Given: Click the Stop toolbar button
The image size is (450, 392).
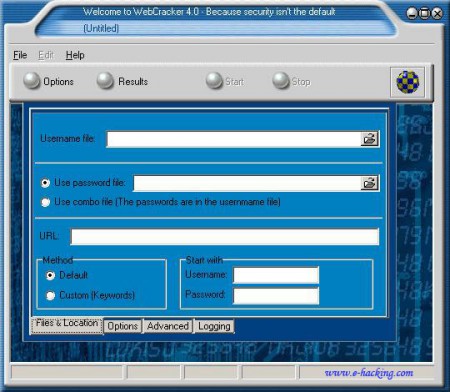Looking at the screenshot, I should click(292, 81).
